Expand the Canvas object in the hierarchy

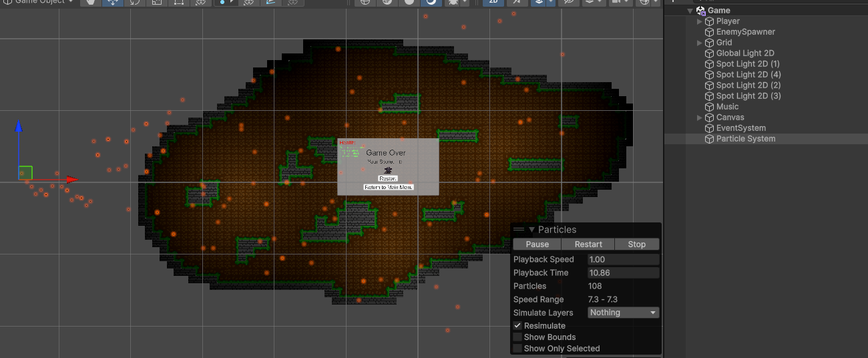(699, 118)
